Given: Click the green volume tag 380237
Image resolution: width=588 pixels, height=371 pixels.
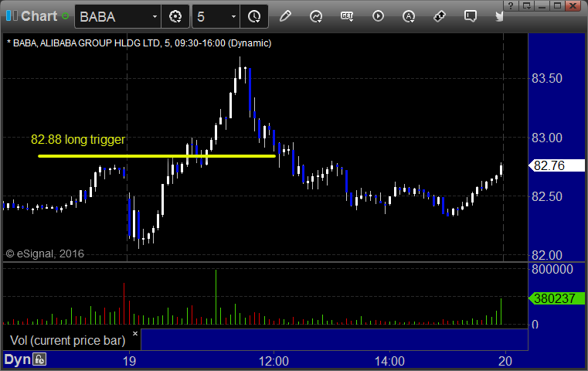Looking at the screenshot, I should pyautogui.click(x=557, y=298).
